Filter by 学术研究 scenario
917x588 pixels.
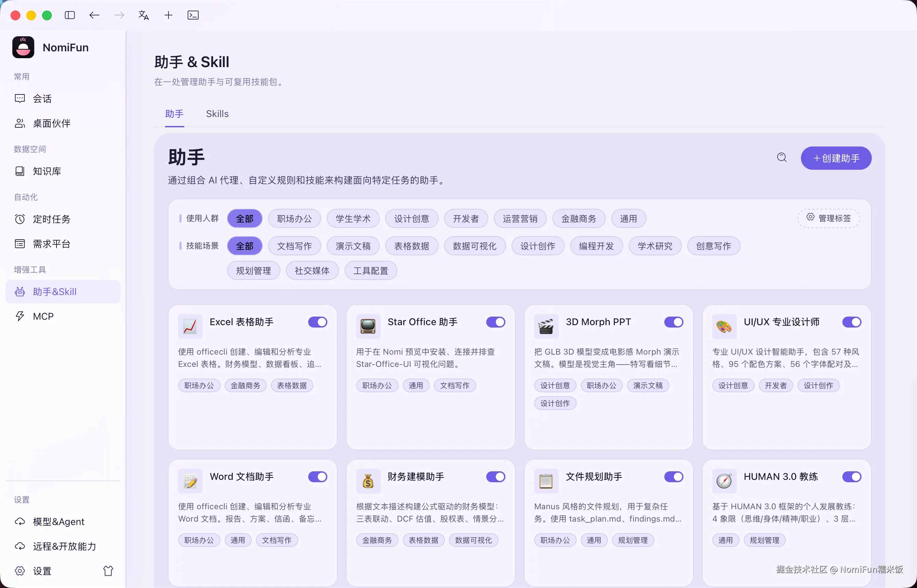tap(655, 246)
